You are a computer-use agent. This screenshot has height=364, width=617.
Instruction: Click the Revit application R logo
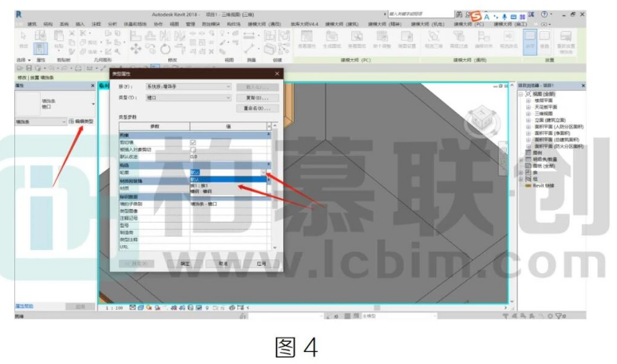coord(18,14)
